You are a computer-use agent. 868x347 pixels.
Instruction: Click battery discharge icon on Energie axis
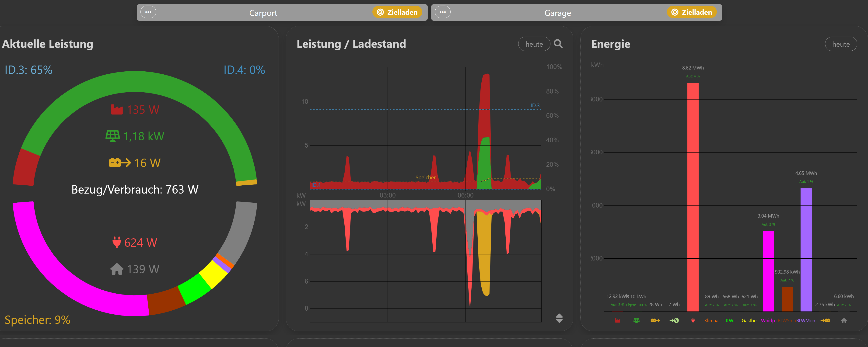point(655,320)
